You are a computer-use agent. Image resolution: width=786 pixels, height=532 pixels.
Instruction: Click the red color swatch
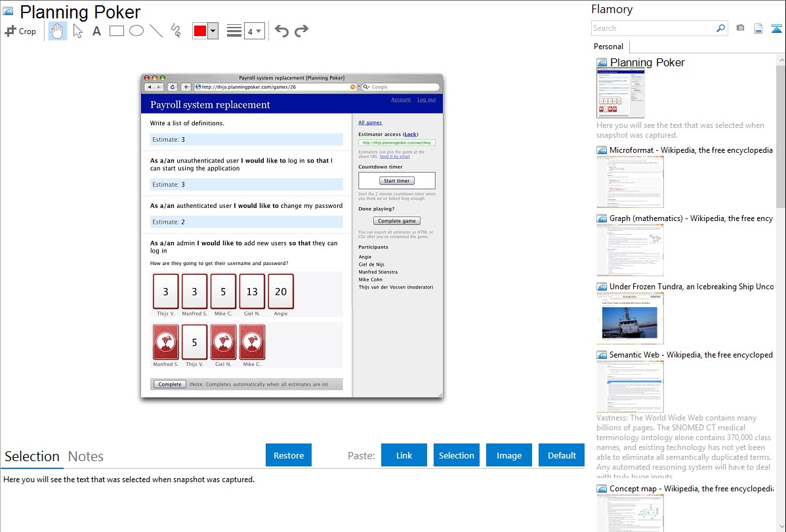pos(200,31)
